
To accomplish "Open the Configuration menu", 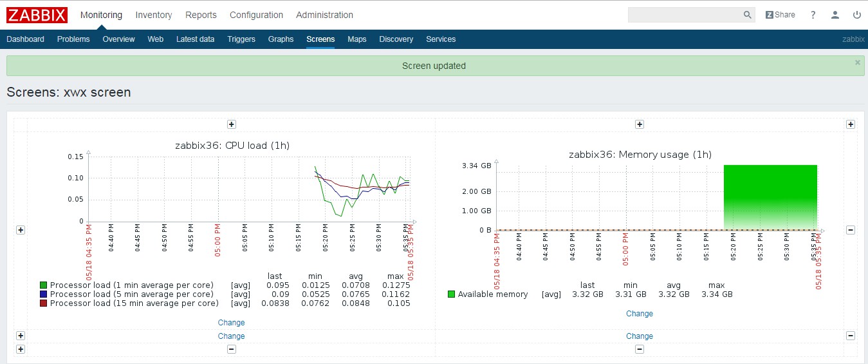I will (x=256, y=15).
